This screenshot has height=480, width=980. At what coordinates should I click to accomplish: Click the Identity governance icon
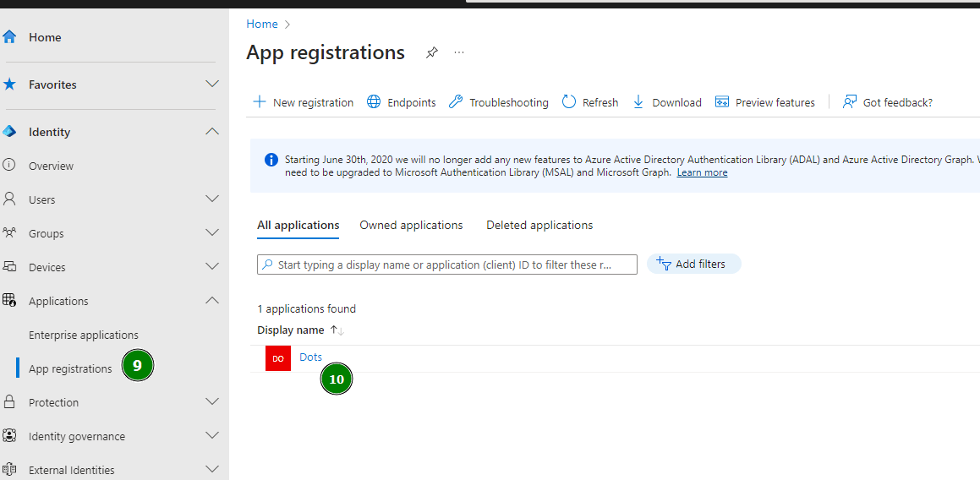[x=9, y=435]
